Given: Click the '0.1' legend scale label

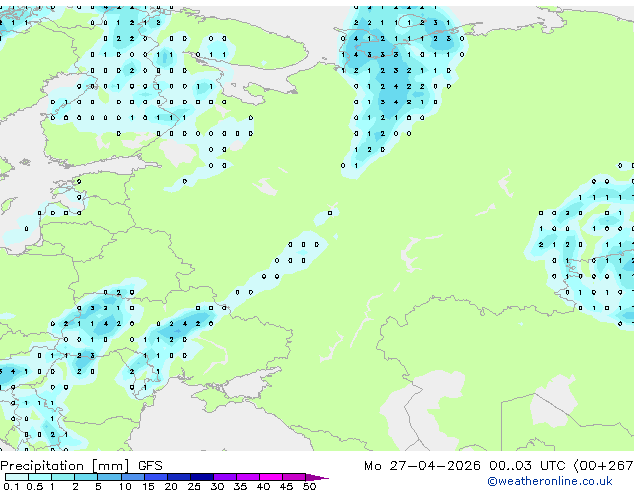Looking at the screenshot, I should click(11, 486).
